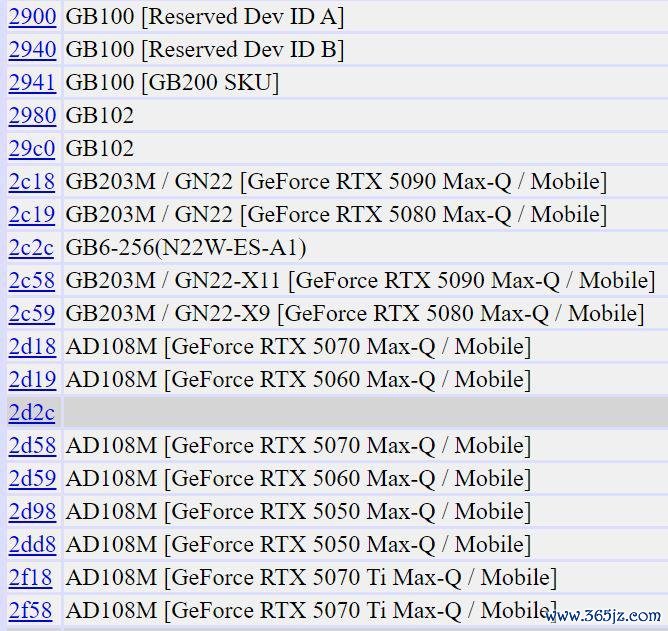
Task: Click the GN22-X9 RTX 5080 description
Action: [x=355, y=314]
